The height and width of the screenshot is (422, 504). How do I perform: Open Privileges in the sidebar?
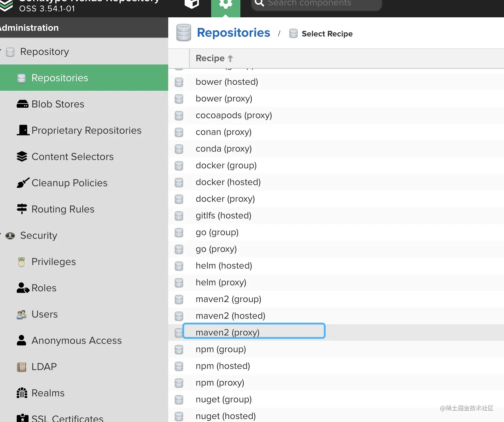click(53, 262)
